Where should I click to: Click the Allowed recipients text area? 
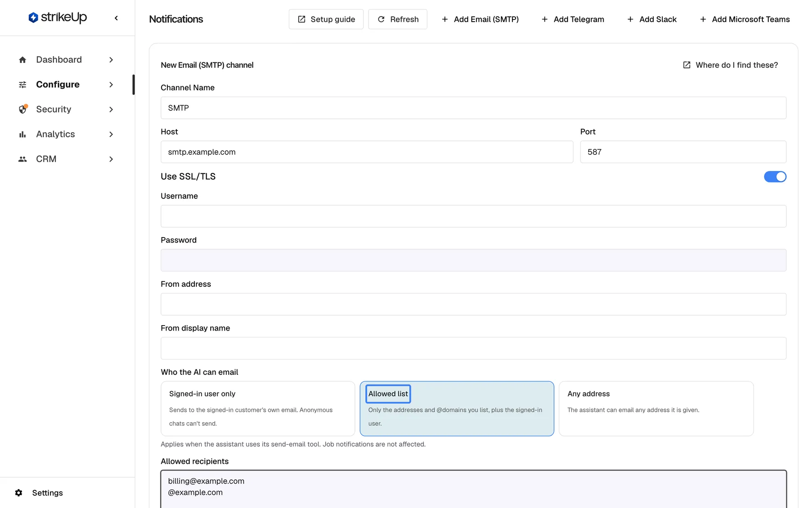click(473, 489)
